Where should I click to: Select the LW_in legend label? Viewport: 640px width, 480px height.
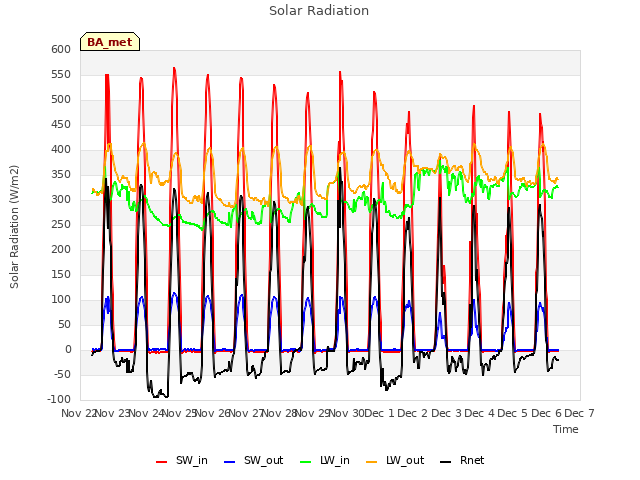point(335,460)
